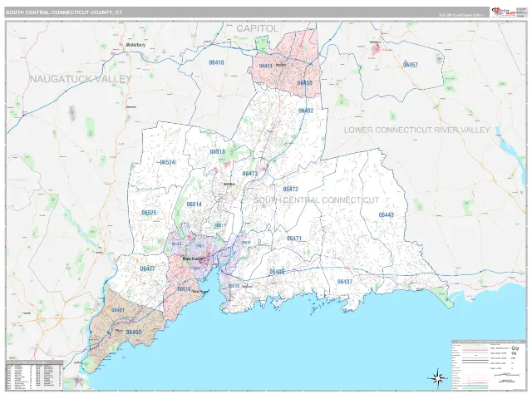The height and width of the screenshot is (399, 532).
Task: Select ZIP code 06450 label
Action: pyautogui.click(x=305, y=83)
